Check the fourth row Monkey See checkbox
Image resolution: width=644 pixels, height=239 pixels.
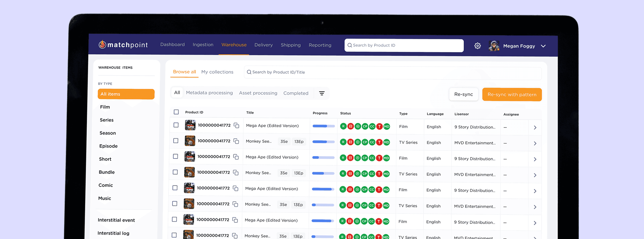point(175,172)
